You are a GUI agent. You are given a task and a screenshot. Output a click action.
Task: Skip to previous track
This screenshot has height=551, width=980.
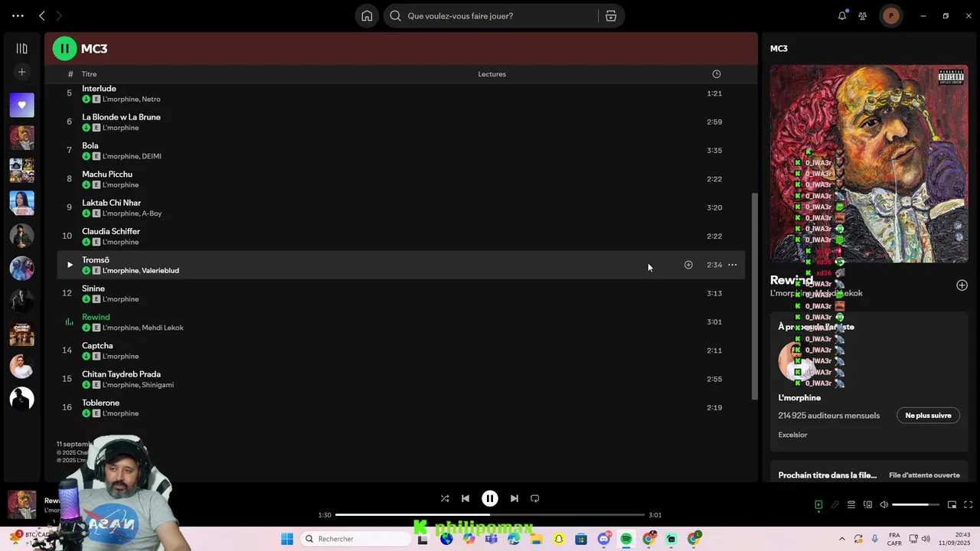465,498
